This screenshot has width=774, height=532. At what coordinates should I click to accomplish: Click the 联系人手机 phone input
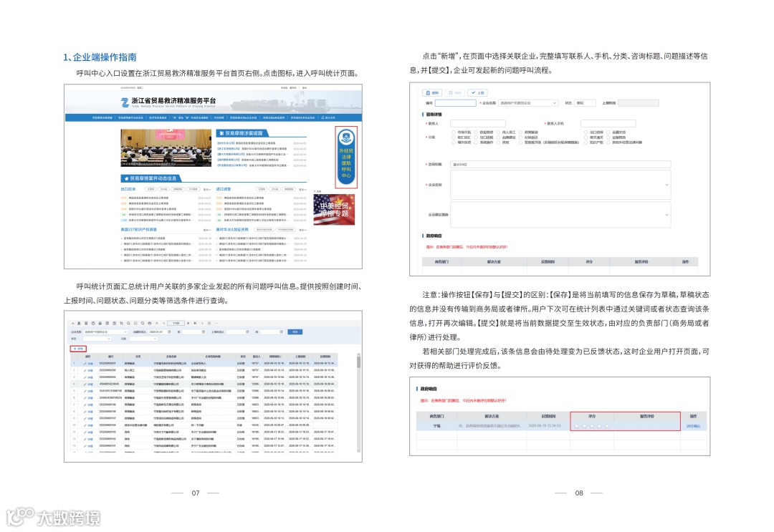(x=608, y=123)
